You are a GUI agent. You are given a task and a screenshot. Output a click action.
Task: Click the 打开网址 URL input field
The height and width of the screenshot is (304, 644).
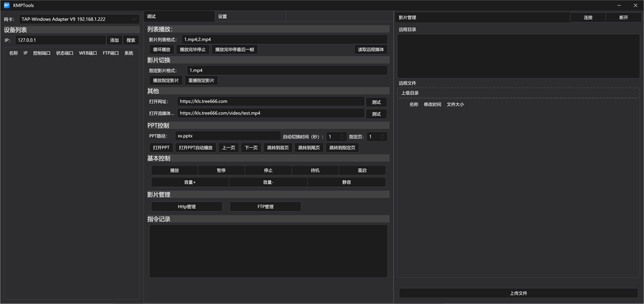[x=271, y=101]
